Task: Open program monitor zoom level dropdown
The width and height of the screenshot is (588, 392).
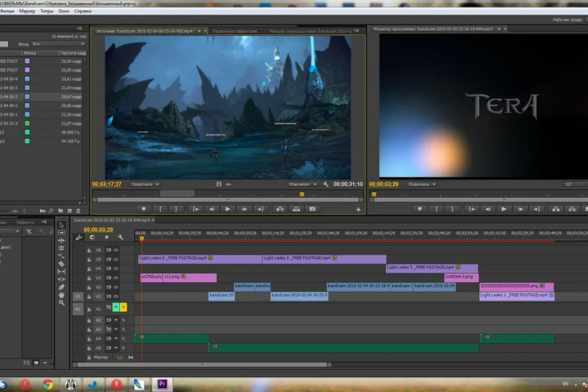Action: pyautogui.click(x=422, y=185)
